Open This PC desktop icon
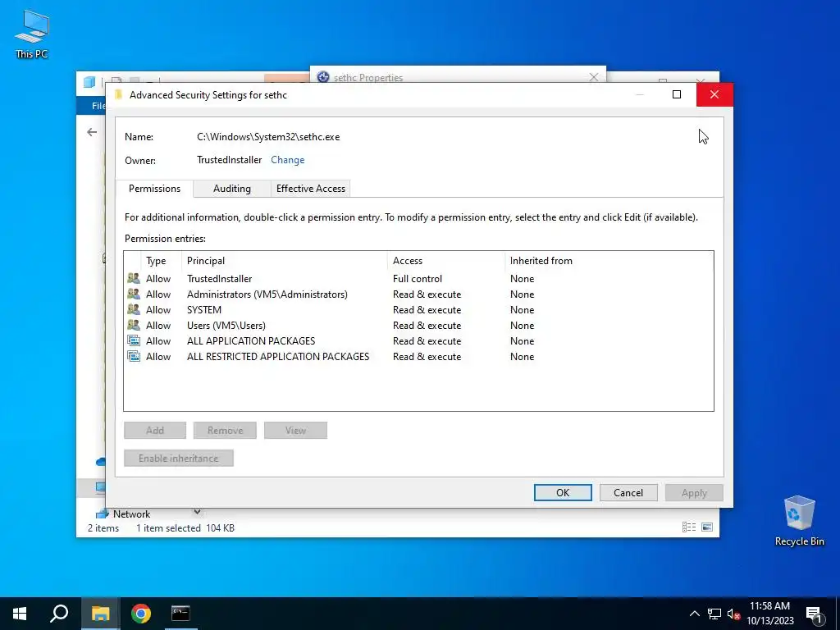This screenshot has height=630, width=840. tap(32, 34)
